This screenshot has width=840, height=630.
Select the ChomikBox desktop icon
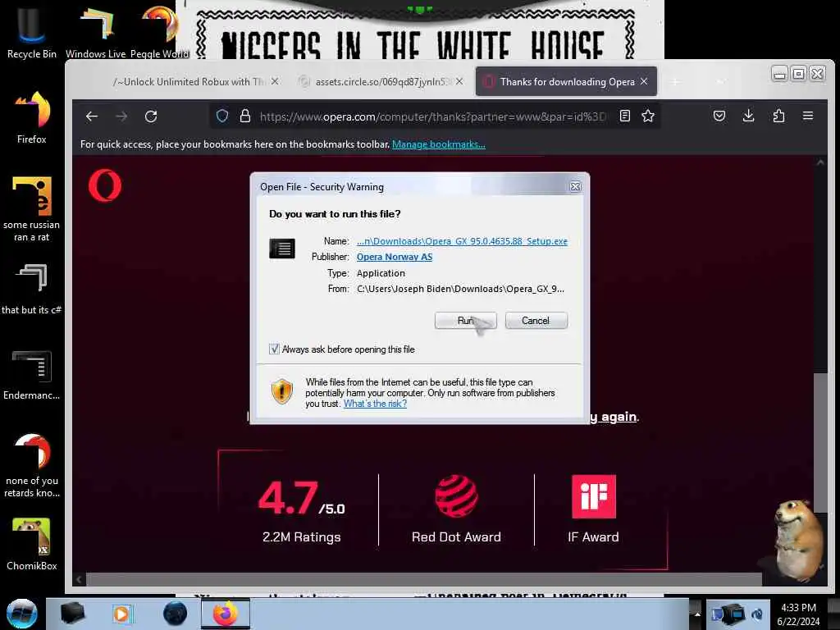[x=32, y=545]
